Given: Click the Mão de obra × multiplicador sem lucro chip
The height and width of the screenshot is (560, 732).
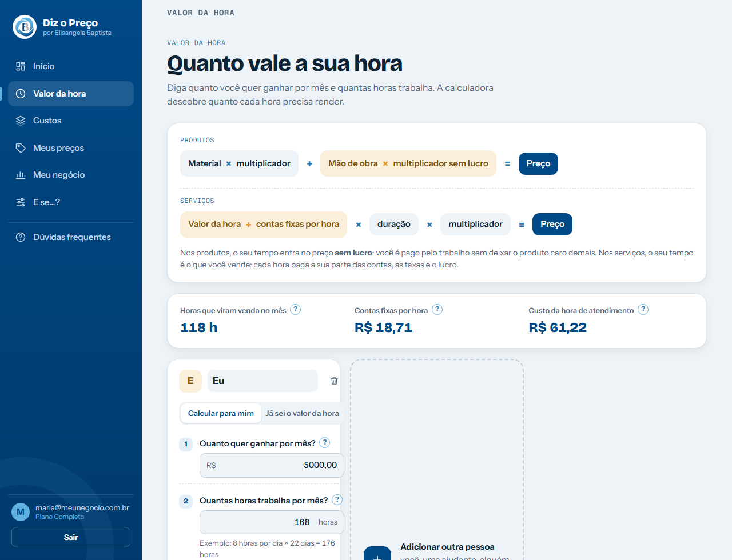Looking at the screenshot, I should (x=408, y=163).
